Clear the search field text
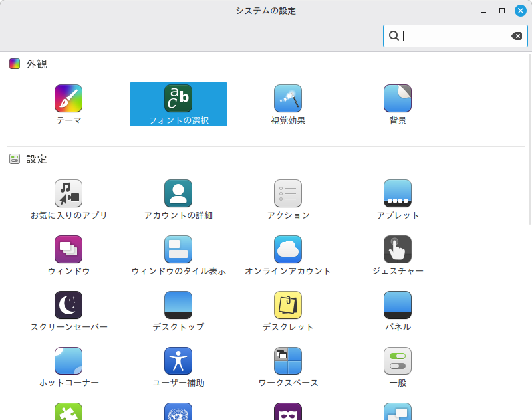 click(517, 36)
